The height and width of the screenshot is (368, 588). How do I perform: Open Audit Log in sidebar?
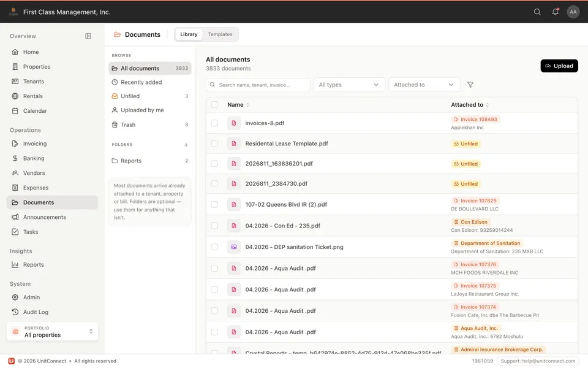tap(52, 312)
